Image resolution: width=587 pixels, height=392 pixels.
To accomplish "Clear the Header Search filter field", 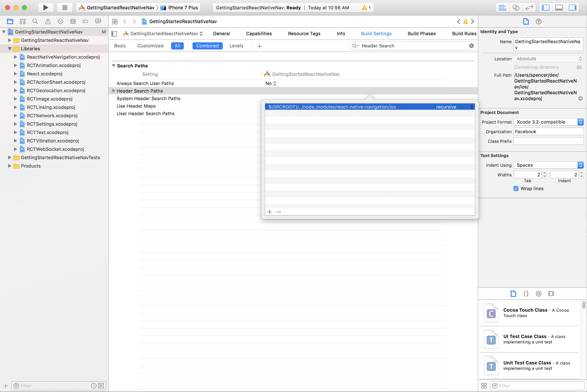I will 471,46.
